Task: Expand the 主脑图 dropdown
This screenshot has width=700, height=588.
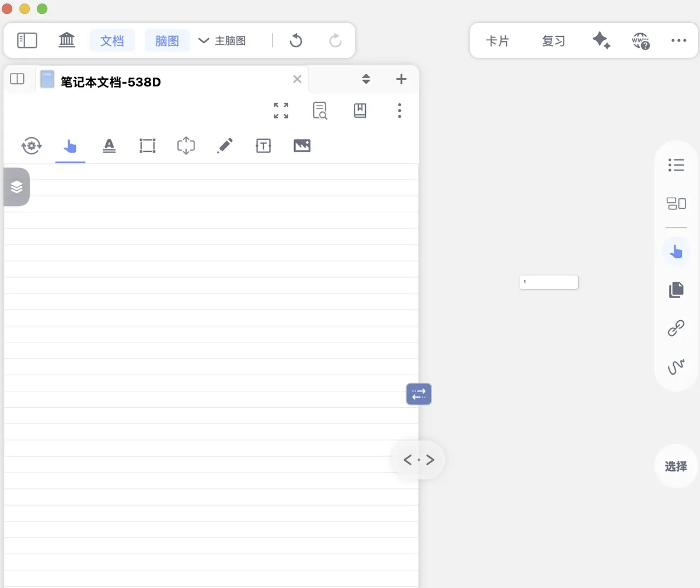Action: click(222, 41)
